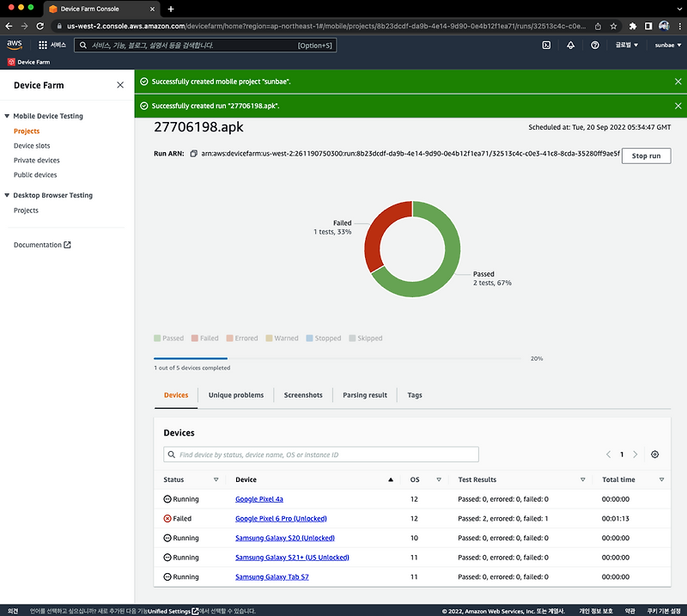Open the notifications bell in the top bar
The image size is (687, 616).
(x=568, y=45)
